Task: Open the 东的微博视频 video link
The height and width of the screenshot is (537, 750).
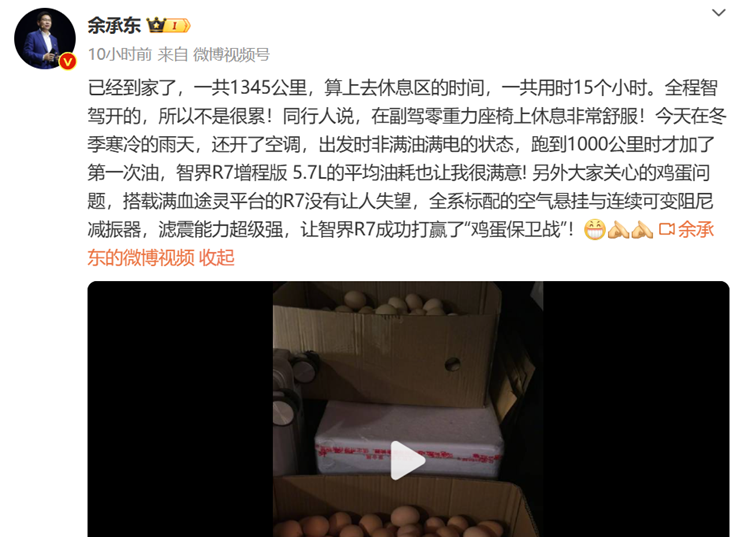Action: 141,258
